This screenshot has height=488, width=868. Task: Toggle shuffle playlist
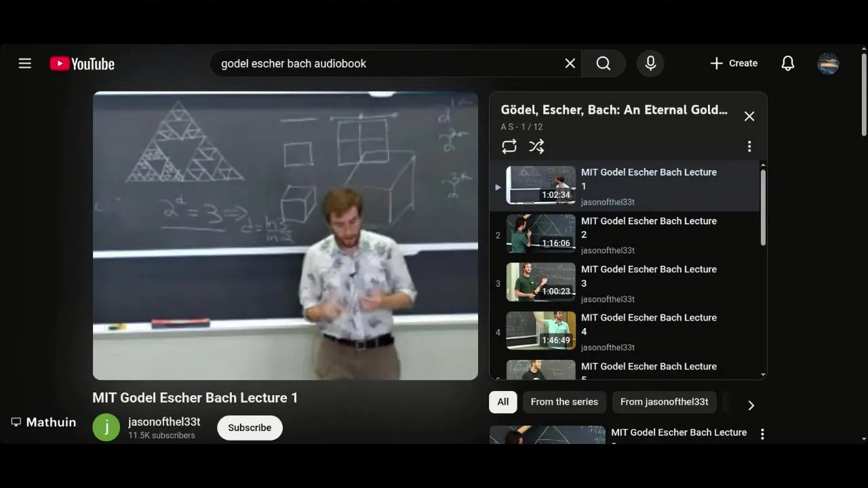coord(536,146)
